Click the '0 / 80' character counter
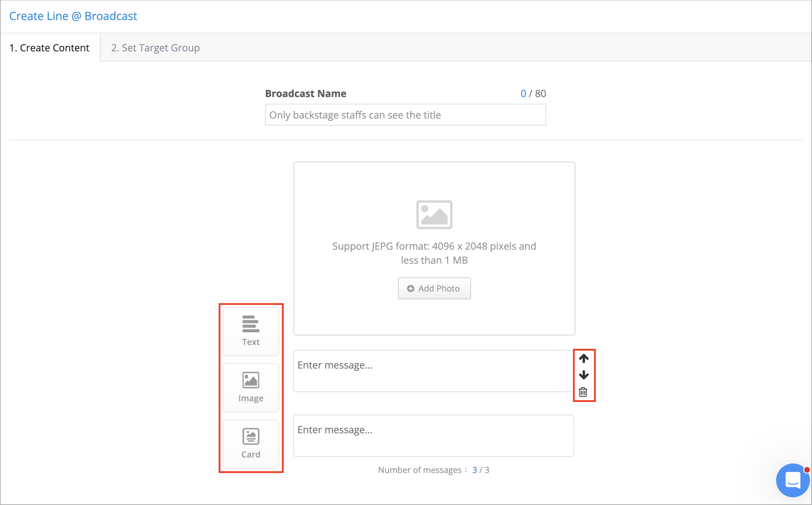Viewport: 812px width, 505px height. point(533,93)
